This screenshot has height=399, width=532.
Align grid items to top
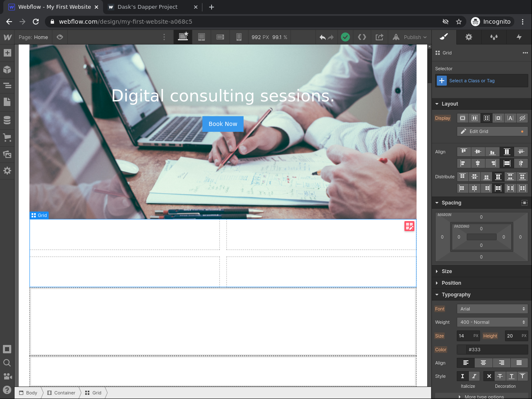pos(463,152)
